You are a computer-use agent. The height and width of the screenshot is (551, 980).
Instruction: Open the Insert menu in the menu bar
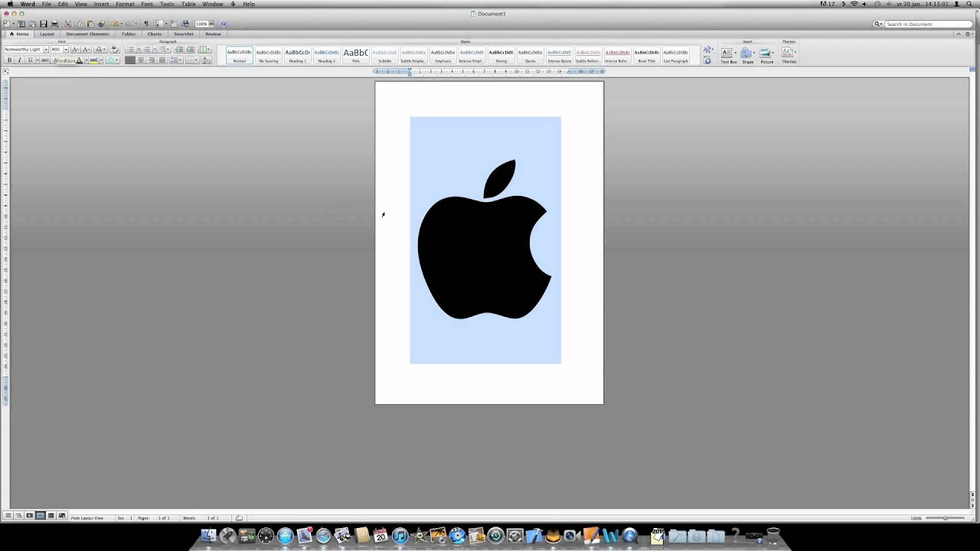point(101,4)
